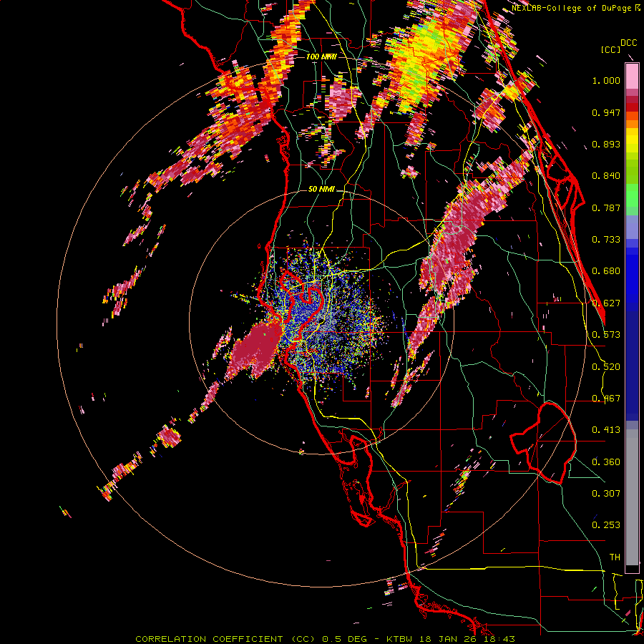Select the 0.893 scale value

coord(606,144)
